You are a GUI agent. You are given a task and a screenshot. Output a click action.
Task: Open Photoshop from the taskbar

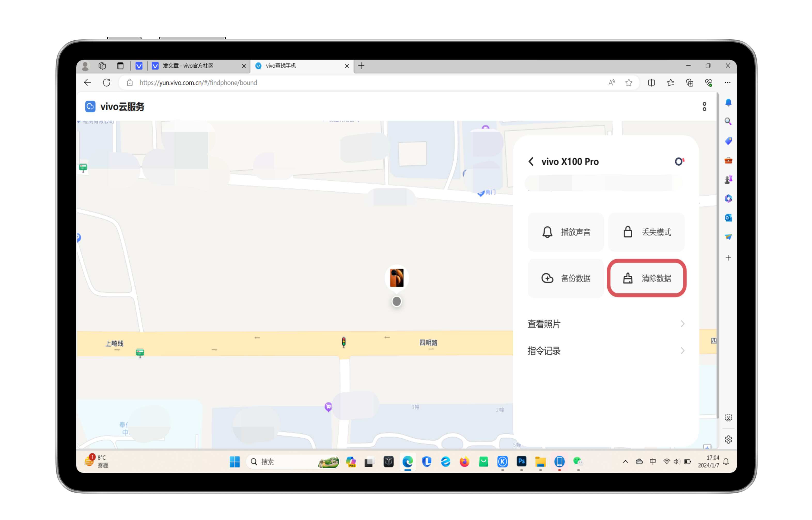[521, 461]
